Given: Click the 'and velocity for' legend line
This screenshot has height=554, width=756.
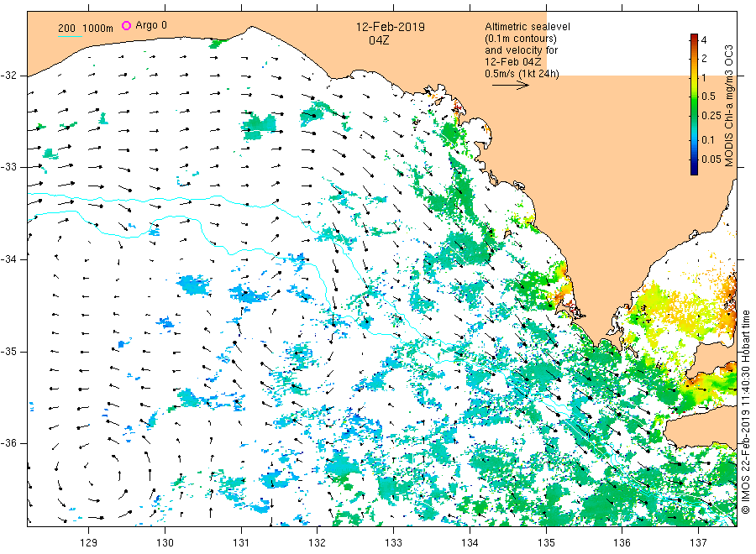Looking at the screenshot, I should [x=521, y=50].
